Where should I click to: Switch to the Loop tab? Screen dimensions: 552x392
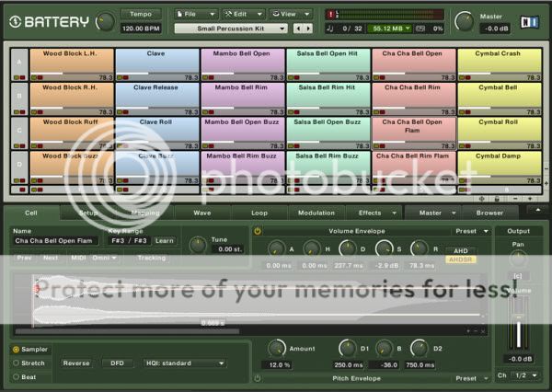click(x=259, y=213)
